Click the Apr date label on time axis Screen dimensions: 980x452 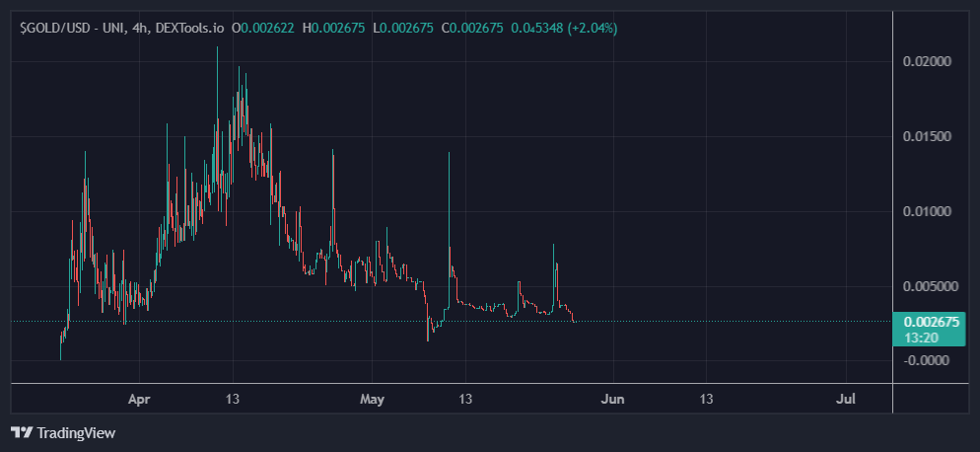click(139, 399)
